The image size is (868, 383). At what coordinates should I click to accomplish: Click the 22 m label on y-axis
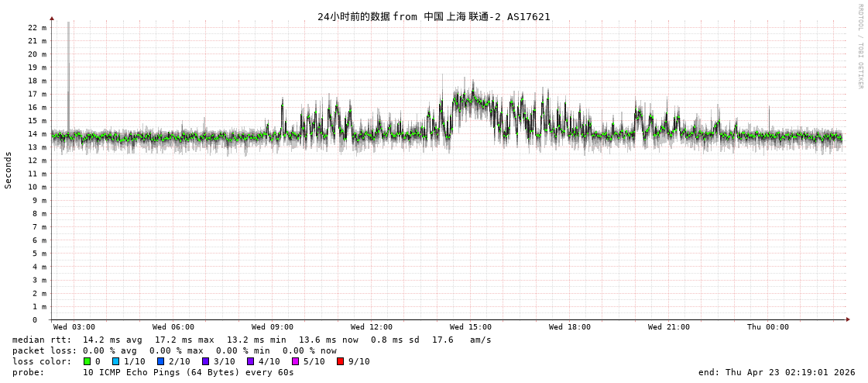point(37,27)
